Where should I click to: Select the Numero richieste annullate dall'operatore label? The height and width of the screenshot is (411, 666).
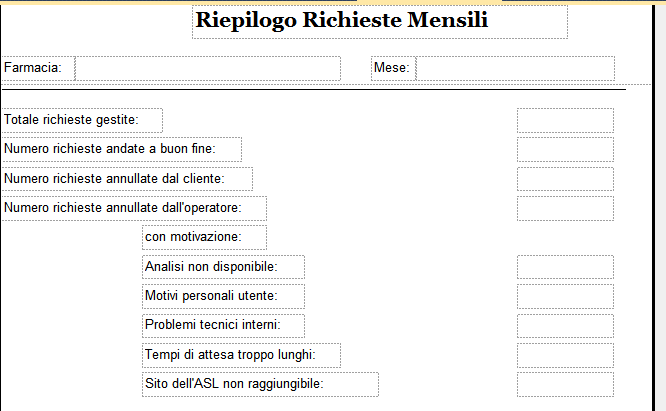(x=134, y=208)
